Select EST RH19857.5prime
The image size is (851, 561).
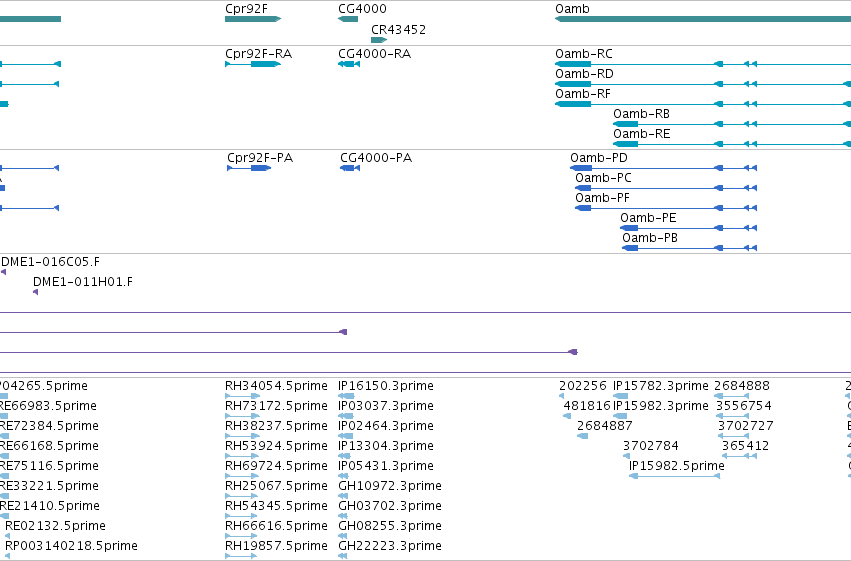[x=276, y=546]
